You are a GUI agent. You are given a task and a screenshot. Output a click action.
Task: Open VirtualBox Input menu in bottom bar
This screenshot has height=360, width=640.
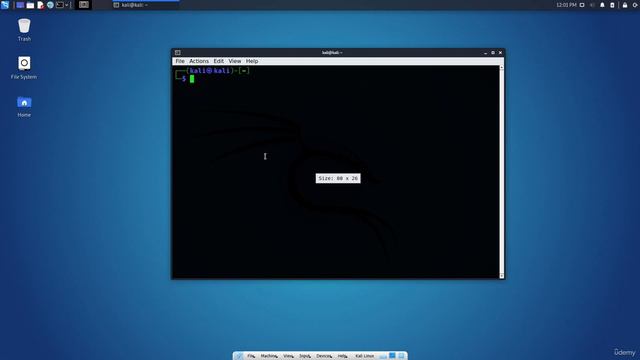(x=305, y=356)
